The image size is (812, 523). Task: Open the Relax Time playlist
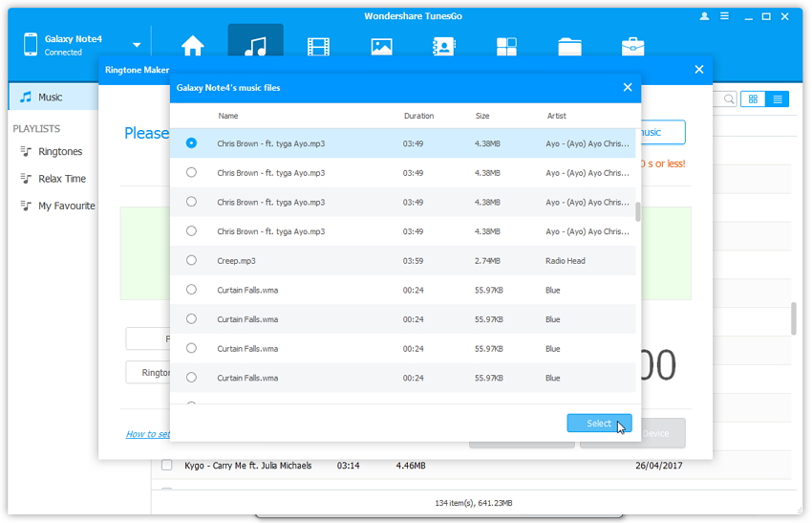(x=61, y=179)
